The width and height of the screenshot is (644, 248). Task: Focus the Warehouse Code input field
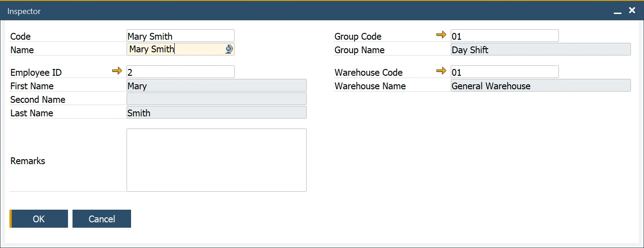click(504, 72)
